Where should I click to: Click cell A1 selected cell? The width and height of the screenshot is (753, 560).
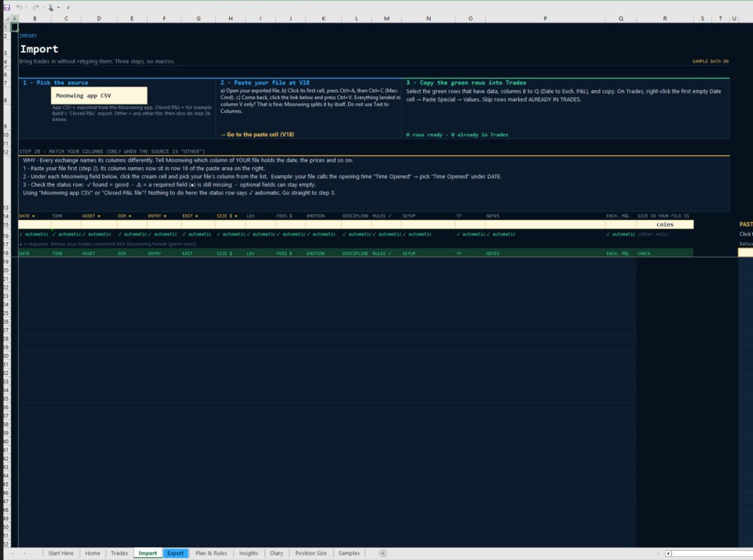pyautogui.click(x=14, y=27)
